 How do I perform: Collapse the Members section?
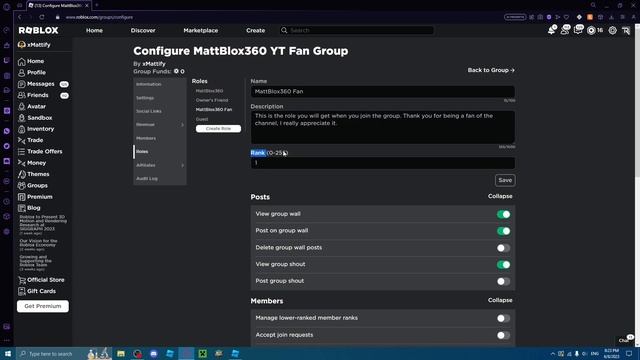coord(500,300)
